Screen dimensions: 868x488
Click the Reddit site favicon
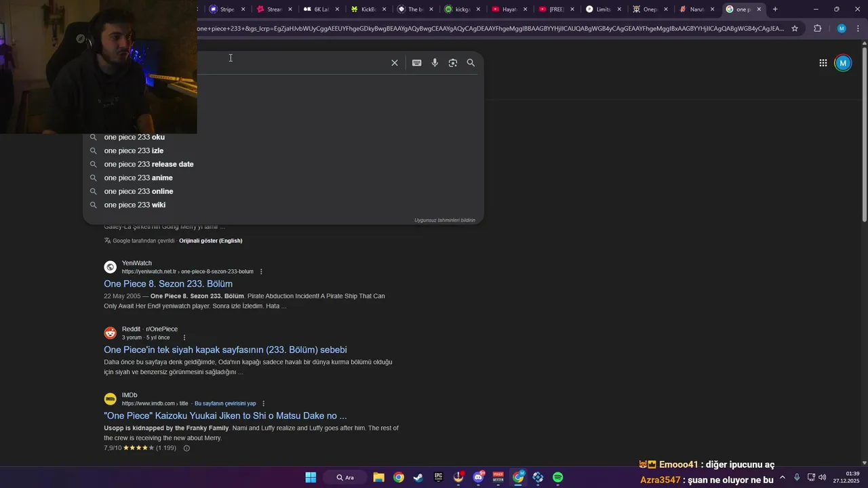[x=110, y=333]
